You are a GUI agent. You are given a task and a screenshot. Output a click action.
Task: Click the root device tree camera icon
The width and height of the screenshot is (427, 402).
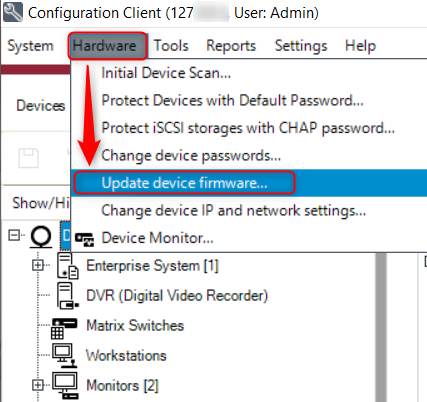(x=41, y=237)
